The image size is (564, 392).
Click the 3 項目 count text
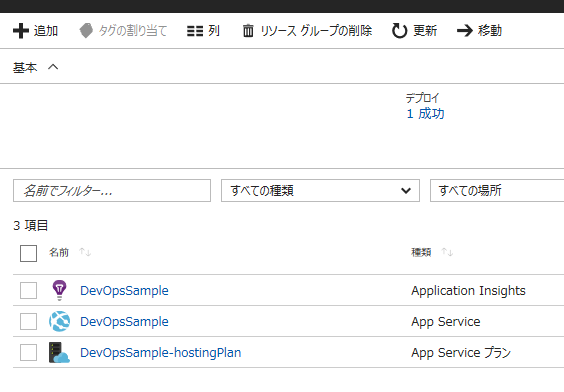coord(31,225)
